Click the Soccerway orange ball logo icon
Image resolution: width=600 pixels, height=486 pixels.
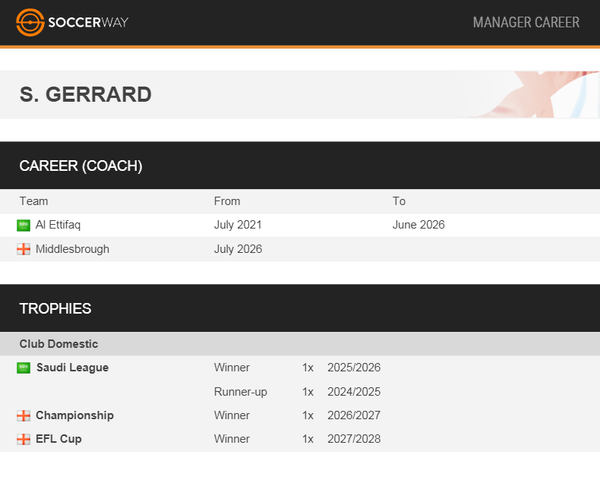click(x=30, y=23)
